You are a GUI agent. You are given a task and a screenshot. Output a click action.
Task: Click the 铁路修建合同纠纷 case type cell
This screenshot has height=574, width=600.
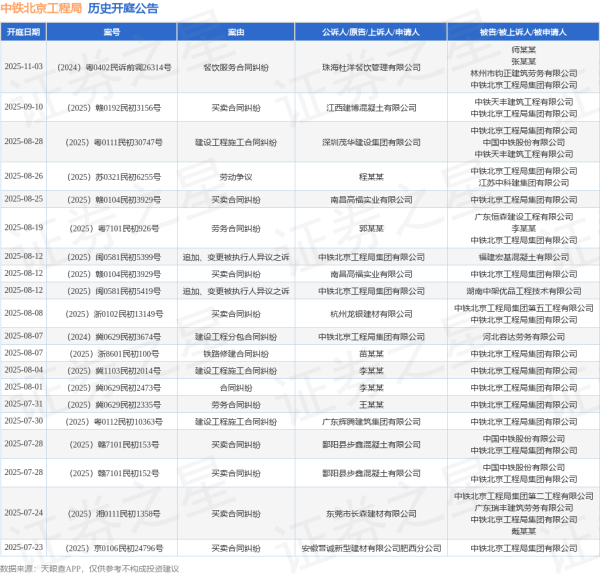(x=236, y=353)
